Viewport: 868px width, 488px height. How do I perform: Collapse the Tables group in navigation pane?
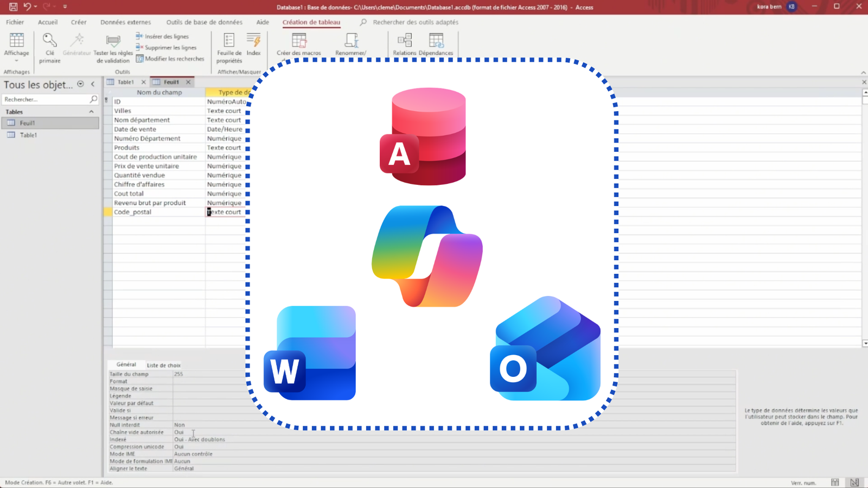pos(91,111)
